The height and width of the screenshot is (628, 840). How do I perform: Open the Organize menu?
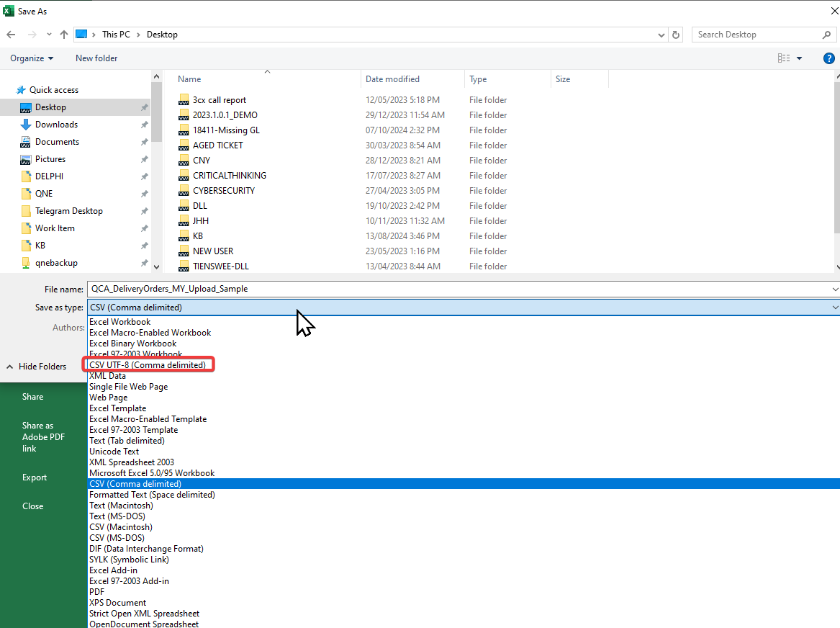[x=32, y=58]
